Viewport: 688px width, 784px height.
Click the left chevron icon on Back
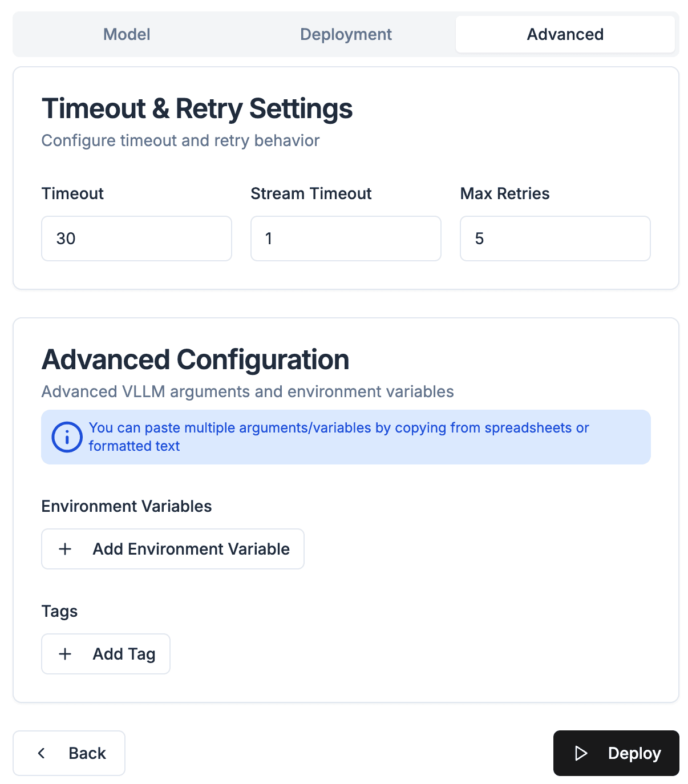pos(42,753)
